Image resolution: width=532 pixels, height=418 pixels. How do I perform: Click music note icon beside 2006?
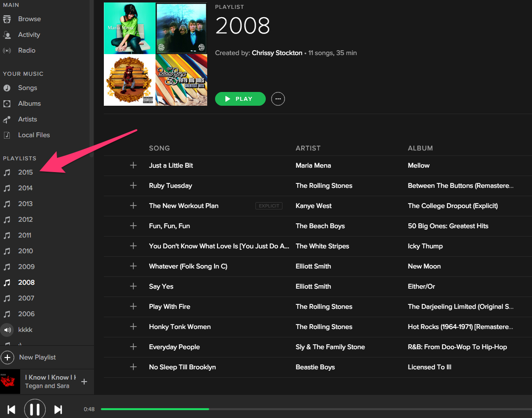[x=7, y=314]
